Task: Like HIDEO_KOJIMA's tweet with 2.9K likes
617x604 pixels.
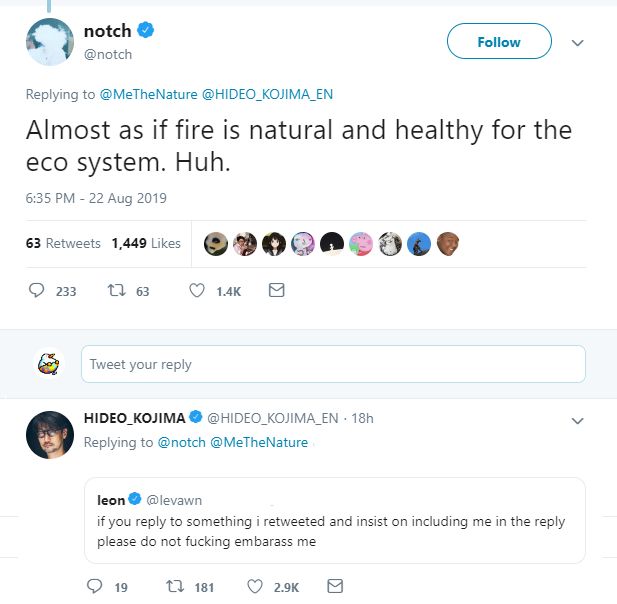Action: pos(255,586)
